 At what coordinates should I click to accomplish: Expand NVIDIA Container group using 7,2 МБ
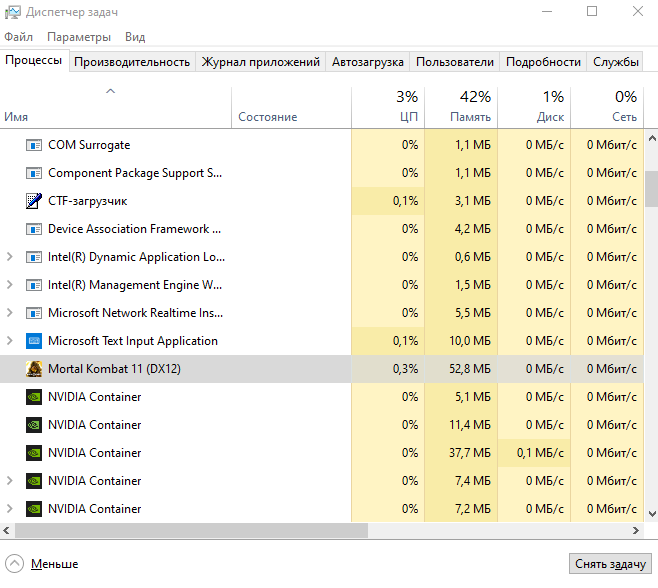10,509
